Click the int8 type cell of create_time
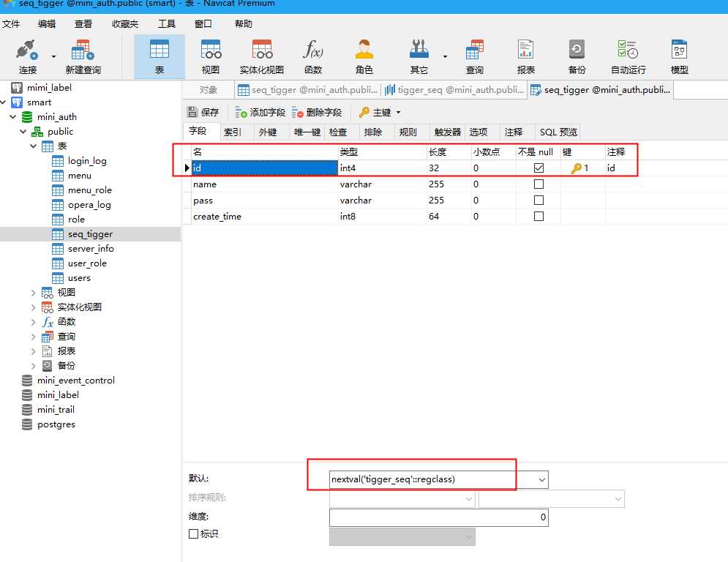This screenshot has height=562, width=728. [382, 216]
